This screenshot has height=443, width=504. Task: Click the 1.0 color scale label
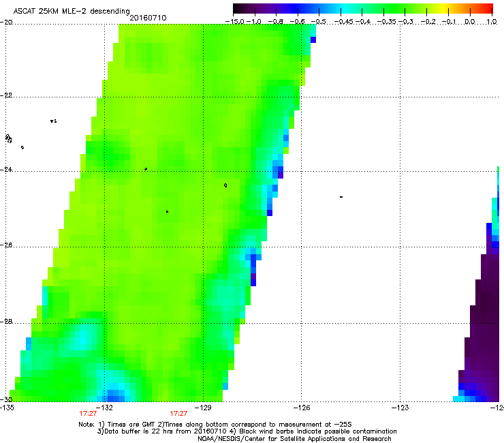pos(492,22)
